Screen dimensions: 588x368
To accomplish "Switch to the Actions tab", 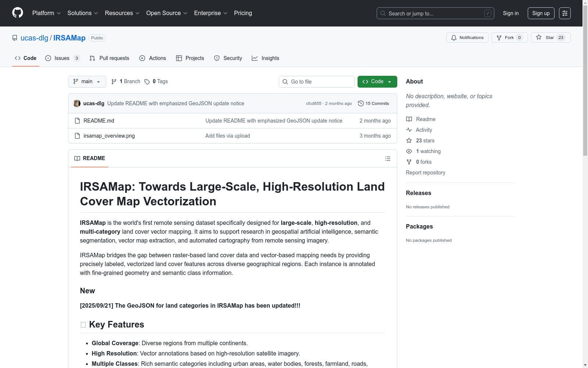I will click(153, 58).
